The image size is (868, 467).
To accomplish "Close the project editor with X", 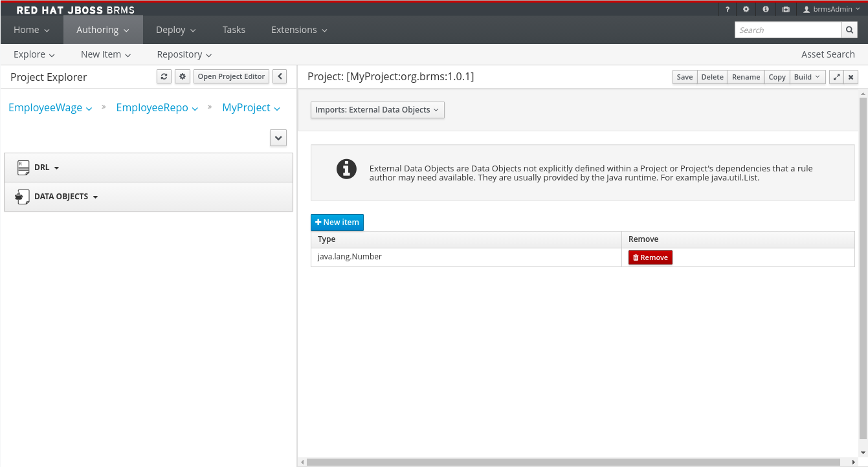I will 851,77.
